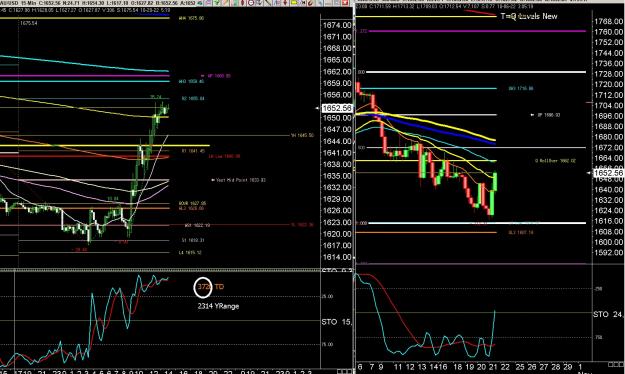Click the 1614.00 price axis label
625x374 pixels.
click(x=337, y=257)
